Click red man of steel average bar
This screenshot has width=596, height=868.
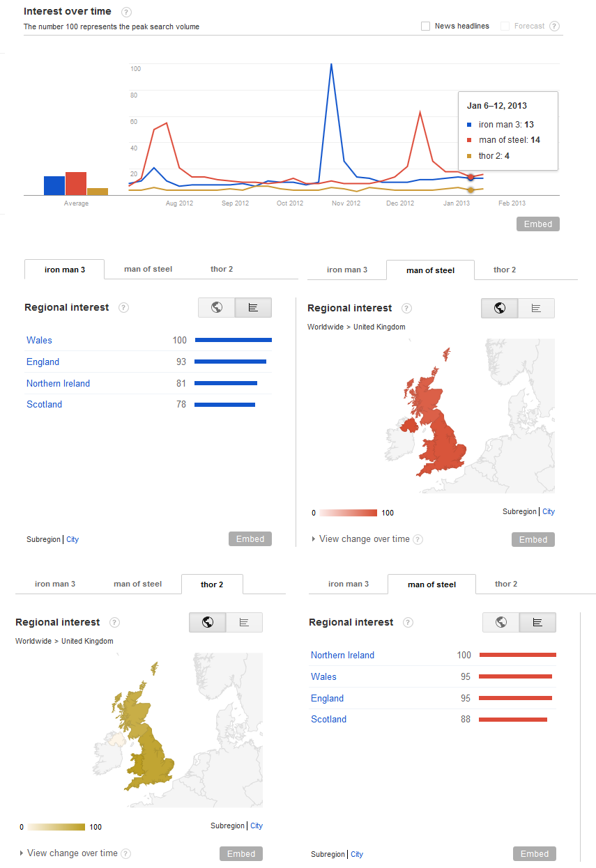(76, 184)
